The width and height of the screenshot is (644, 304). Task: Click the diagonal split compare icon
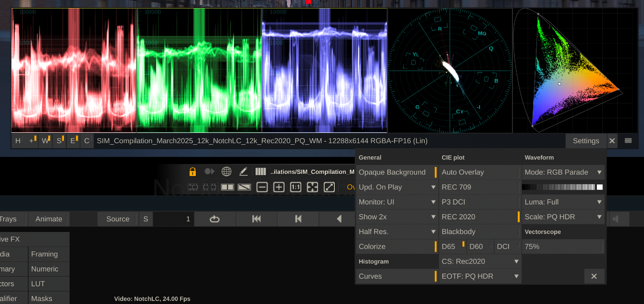coord(244,187)
